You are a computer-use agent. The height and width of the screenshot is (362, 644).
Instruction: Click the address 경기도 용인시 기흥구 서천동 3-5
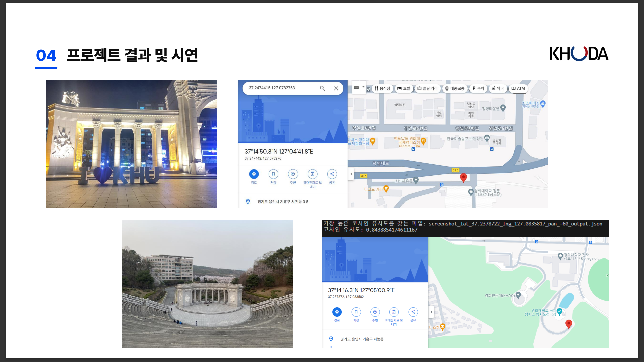(x=282, y=202)
